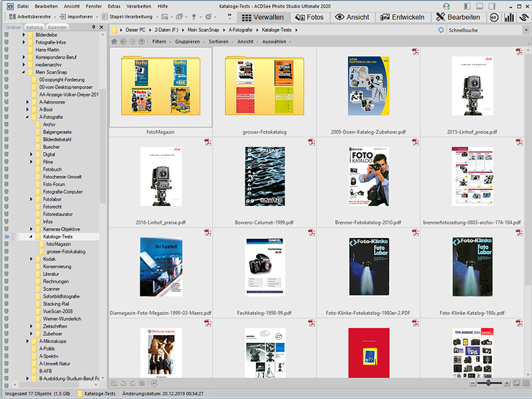Toggle Easy-Select marker beside Hans-Martin folder

tap(6, 50)
